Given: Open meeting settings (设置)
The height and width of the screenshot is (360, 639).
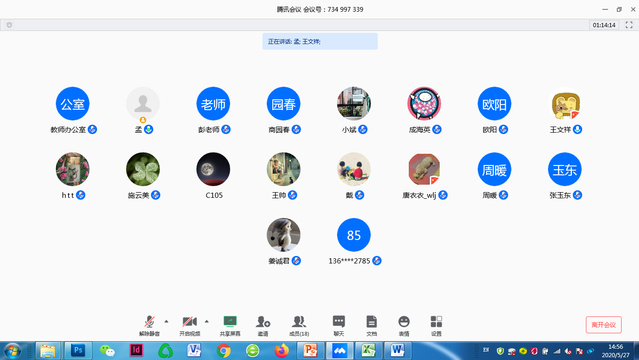Looking at the screenshot, I should point(436,325).
